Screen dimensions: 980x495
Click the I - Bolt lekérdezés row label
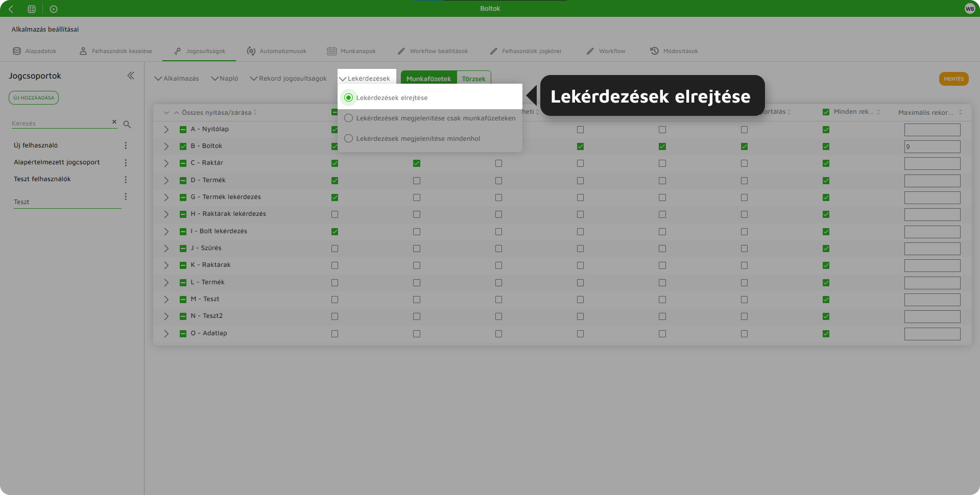click(219, 231)
